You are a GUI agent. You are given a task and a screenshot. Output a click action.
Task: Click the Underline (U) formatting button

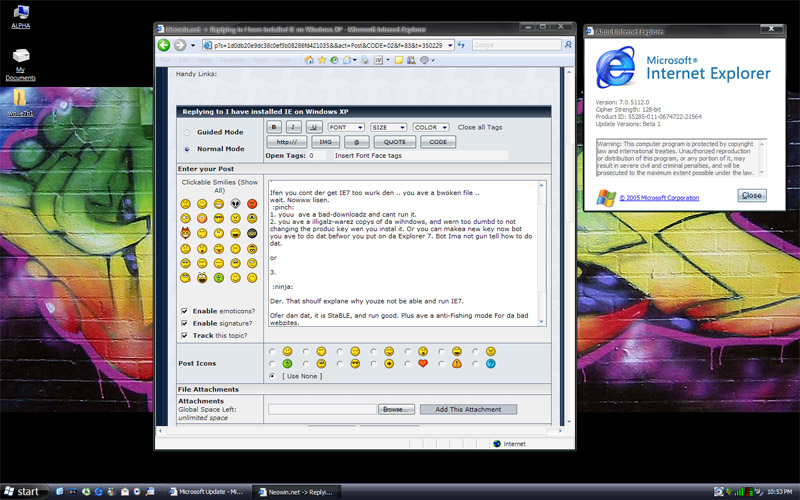tap(314, 128)
